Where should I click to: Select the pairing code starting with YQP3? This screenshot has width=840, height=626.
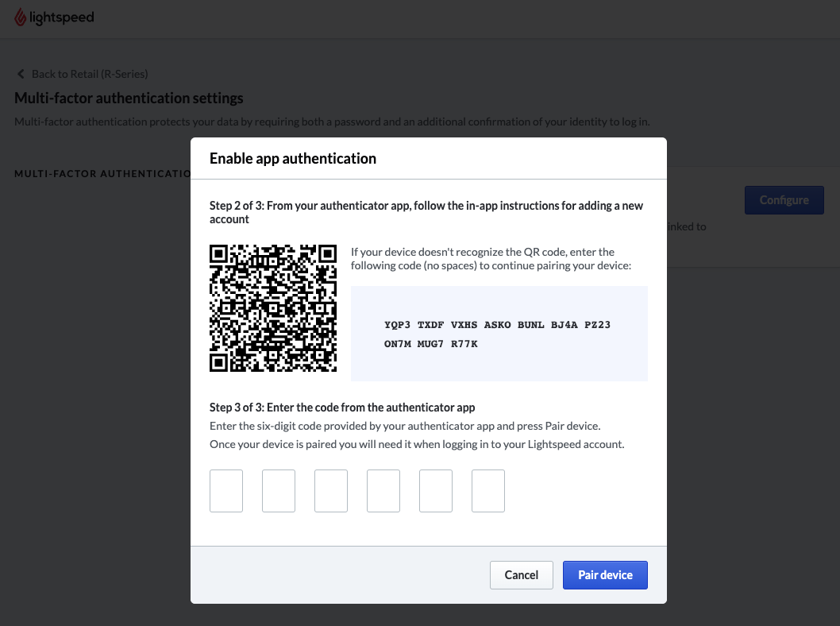coord(498,334)
